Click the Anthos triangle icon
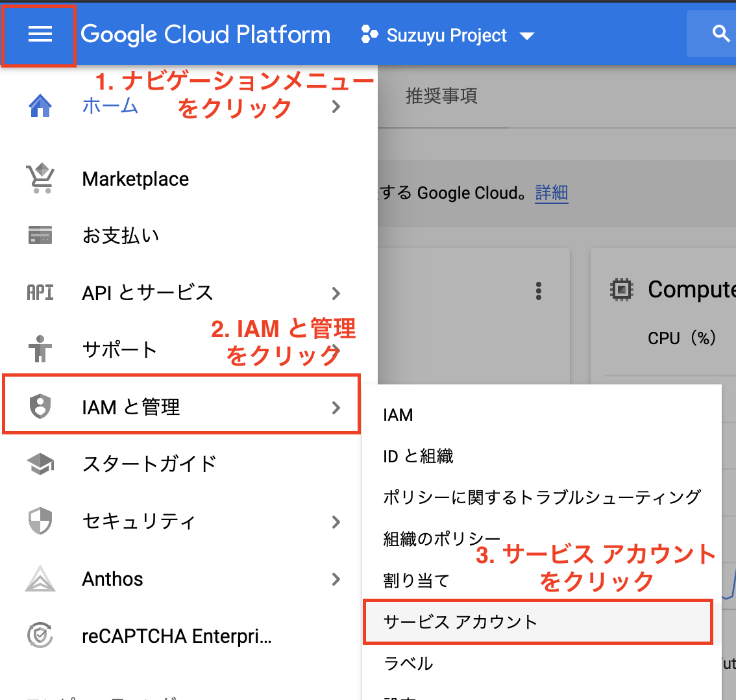The height and width of the screenshot is (700, 736). pyautogui.click(x=40, y=579)
